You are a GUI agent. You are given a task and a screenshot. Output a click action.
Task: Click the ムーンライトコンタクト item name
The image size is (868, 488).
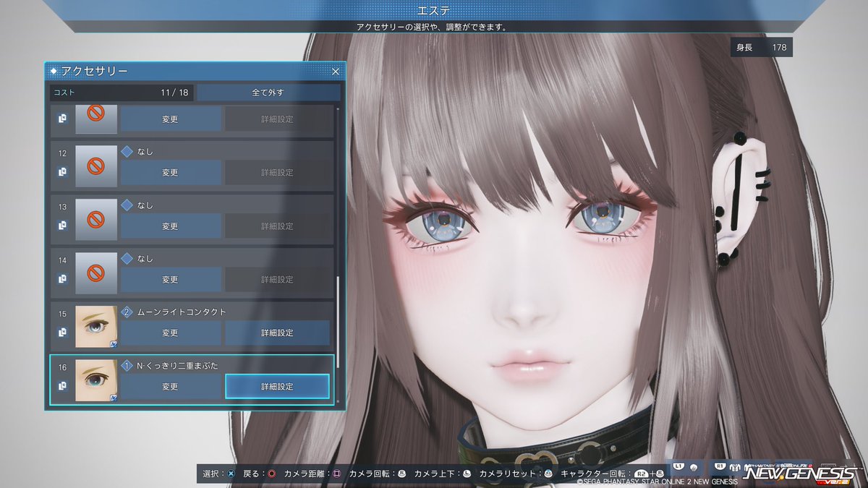[x=182, y=312]
